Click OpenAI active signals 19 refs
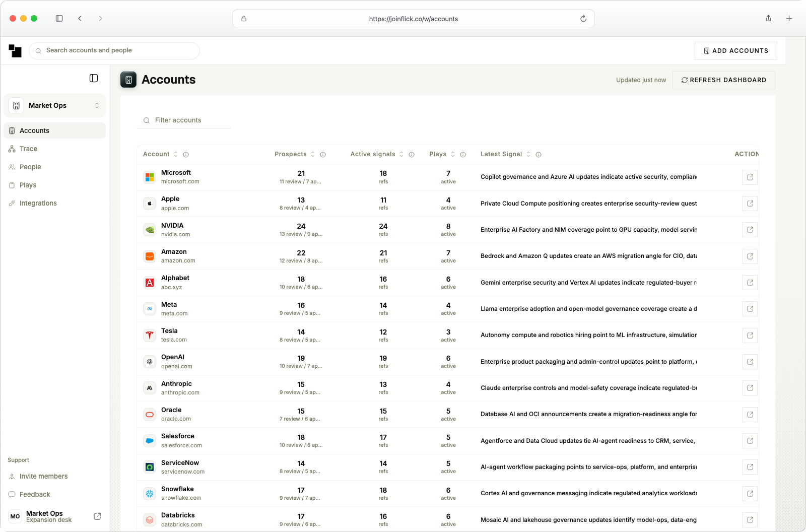 point(383,362)
